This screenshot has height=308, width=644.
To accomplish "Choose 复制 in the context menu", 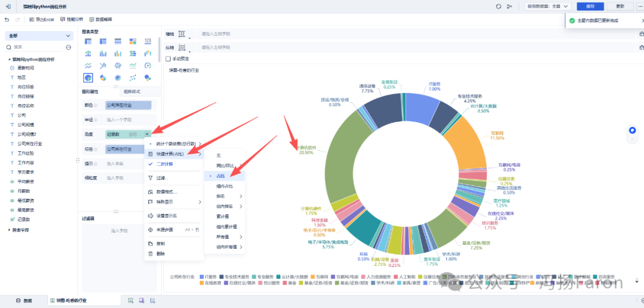I will (x=174, y=244).
